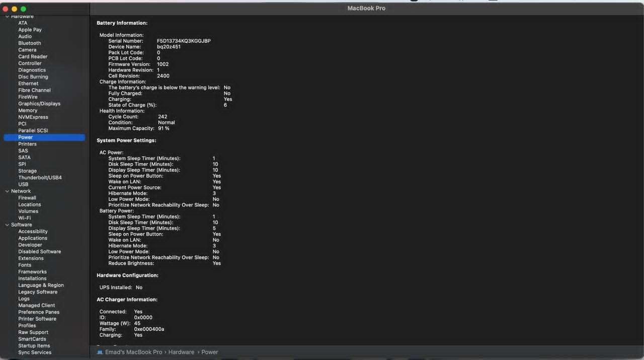Click the charger Family value 0xe000400a
Image resolution: width=644 pixels, height=360 pixels.
tap(149, 329)
